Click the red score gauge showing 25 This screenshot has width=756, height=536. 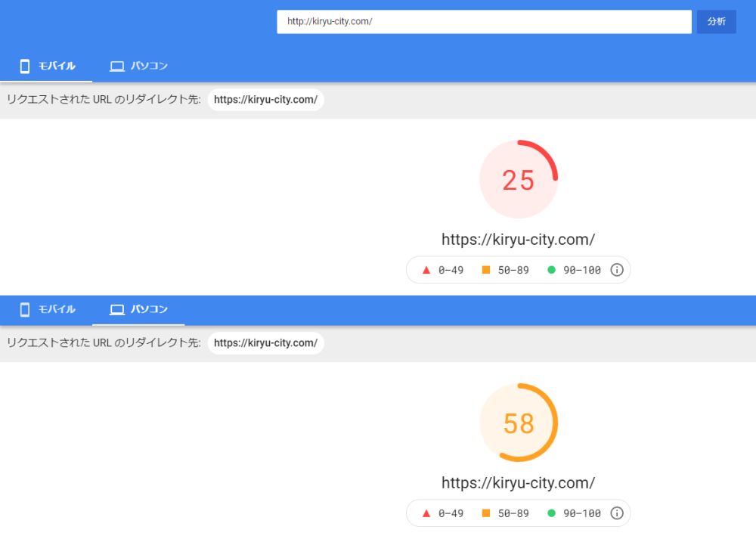tap(519, 180)
